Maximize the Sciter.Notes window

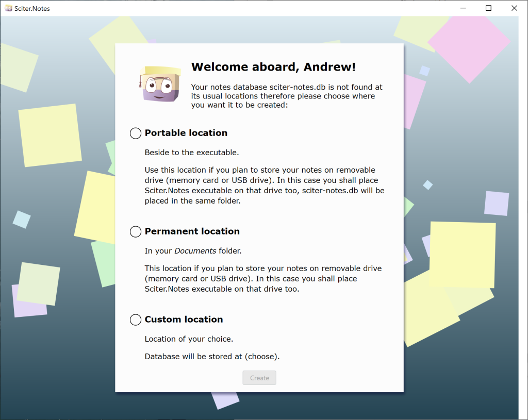[489, 8]
